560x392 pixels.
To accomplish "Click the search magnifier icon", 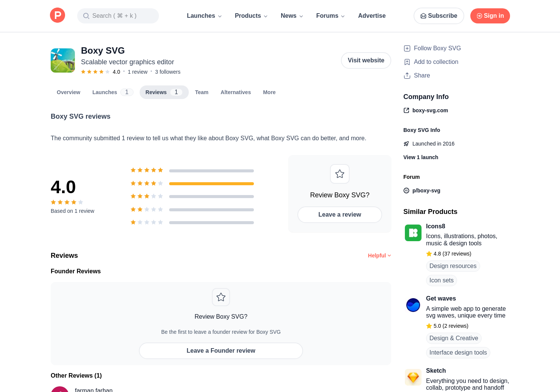I will pos(86,16).
